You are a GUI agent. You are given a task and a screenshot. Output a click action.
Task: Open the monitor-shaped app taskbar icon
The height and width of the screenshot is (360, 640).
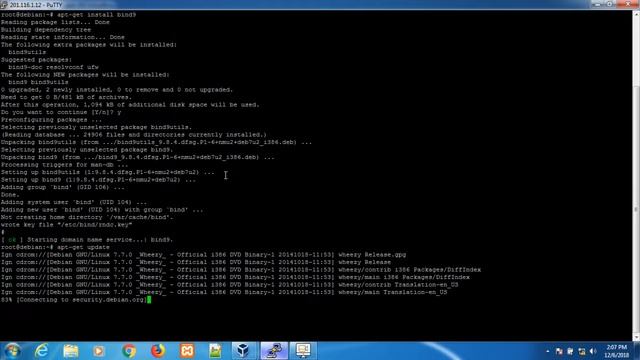(303, 351)
